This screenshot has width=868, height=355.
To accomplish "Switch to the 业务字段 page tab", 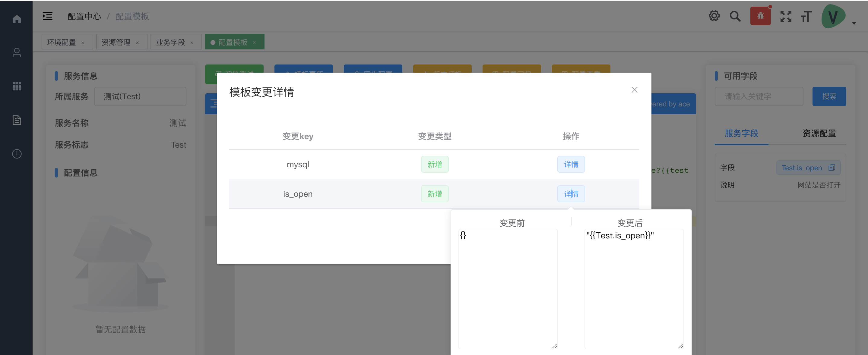I will point(170,42).
